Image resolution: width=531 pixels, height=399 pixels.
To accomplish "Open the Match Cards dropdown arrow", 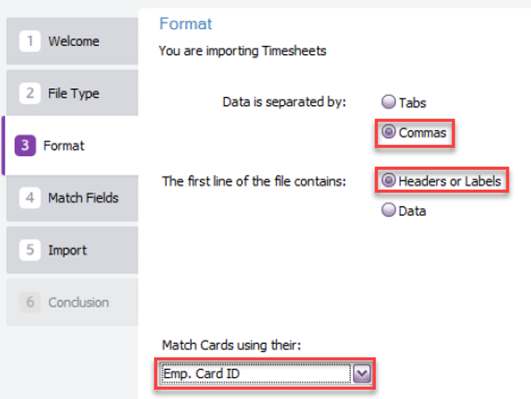I will point(362,374).
